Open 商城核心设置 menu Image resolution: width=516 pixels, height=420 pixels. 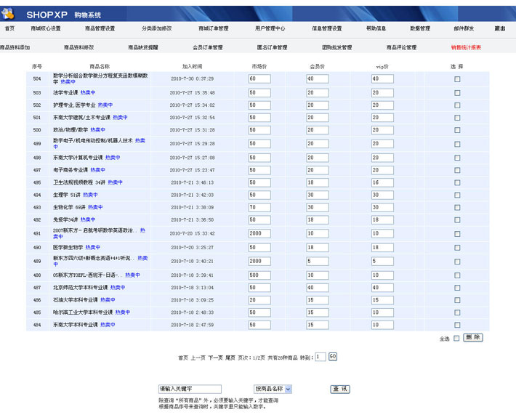coord(46,28)
